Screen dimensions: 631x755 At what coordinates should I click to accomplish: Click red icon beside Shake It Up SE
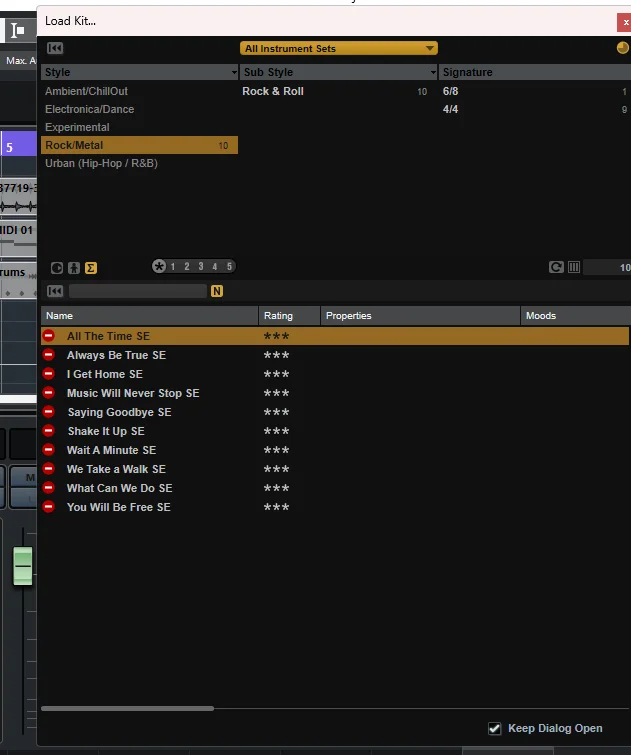[49, 430]
